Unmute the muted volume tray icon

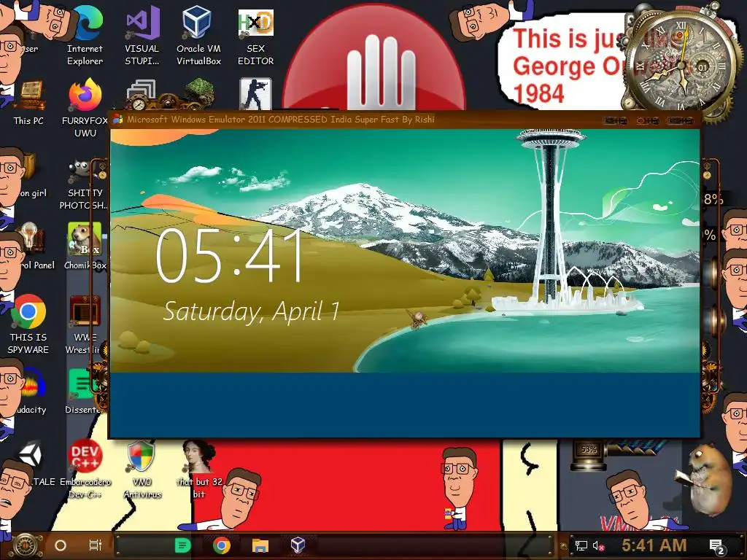click(599, 545)
